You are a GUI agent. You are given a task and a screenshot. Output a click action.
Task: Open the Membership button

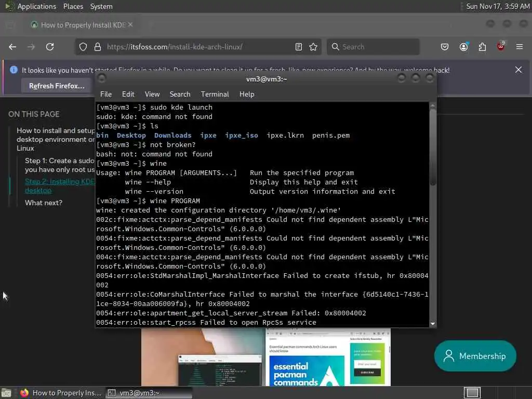pyautogui.click(x=475, y=356)
